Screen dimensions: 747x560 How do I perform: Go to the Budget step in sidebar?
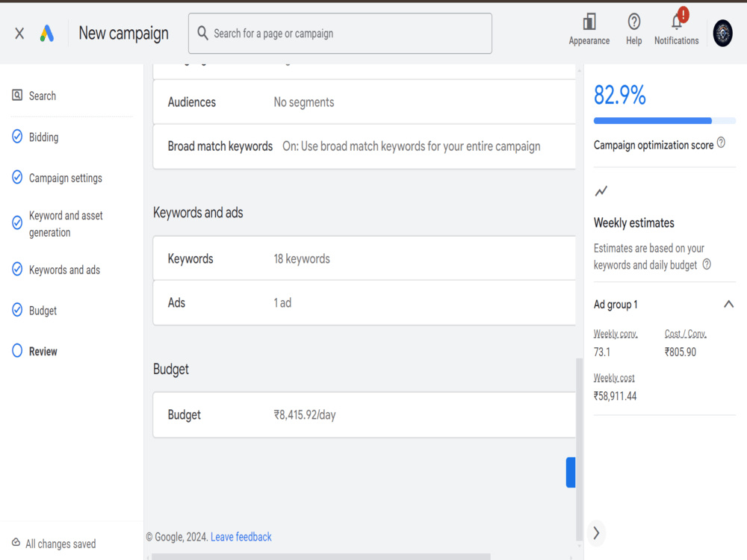pyautogui.click(x=43, y=311)
